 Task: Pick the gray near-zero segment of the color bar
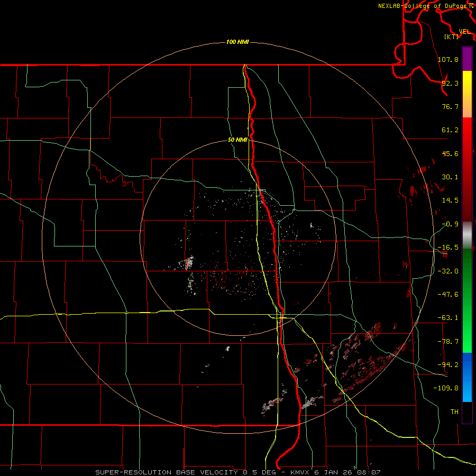(x=467, y=234)
